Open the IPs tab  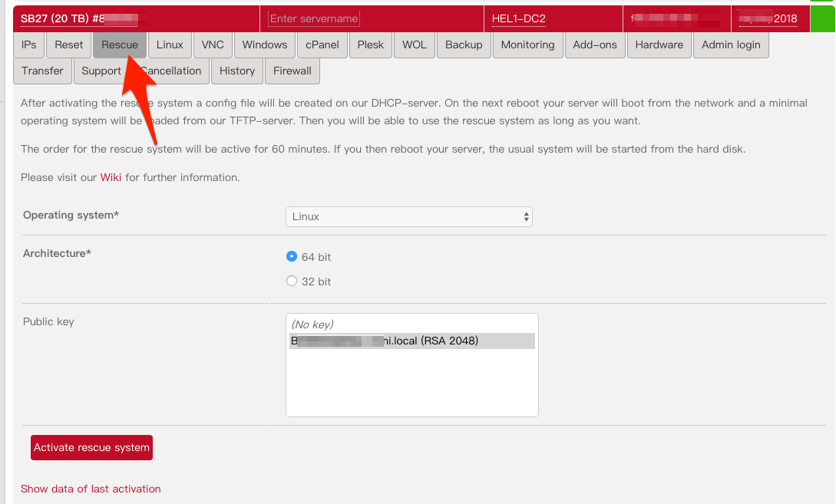click(x=28, y=45)
